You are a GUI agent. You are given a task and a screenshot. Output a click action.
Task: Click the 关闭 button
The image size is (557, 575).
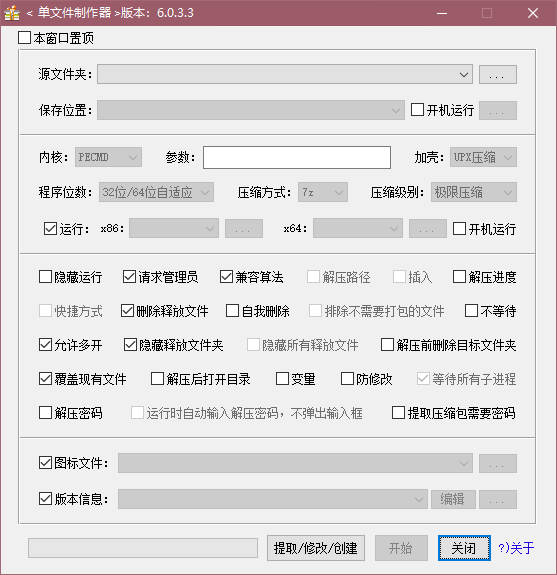(x=464, y=548)
